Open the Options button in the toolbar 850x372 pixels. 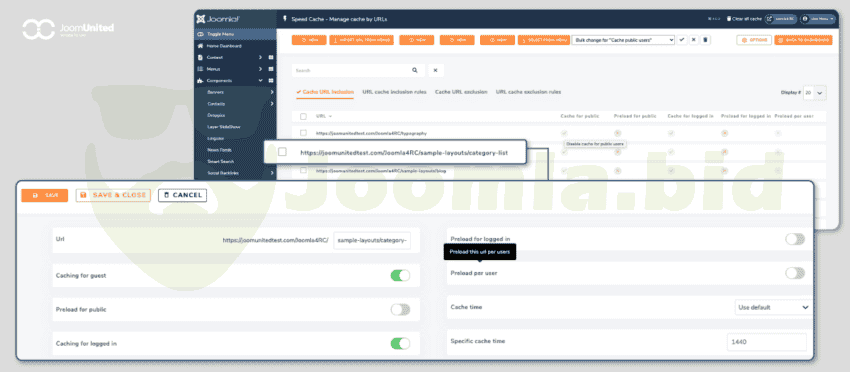(754, 40)
